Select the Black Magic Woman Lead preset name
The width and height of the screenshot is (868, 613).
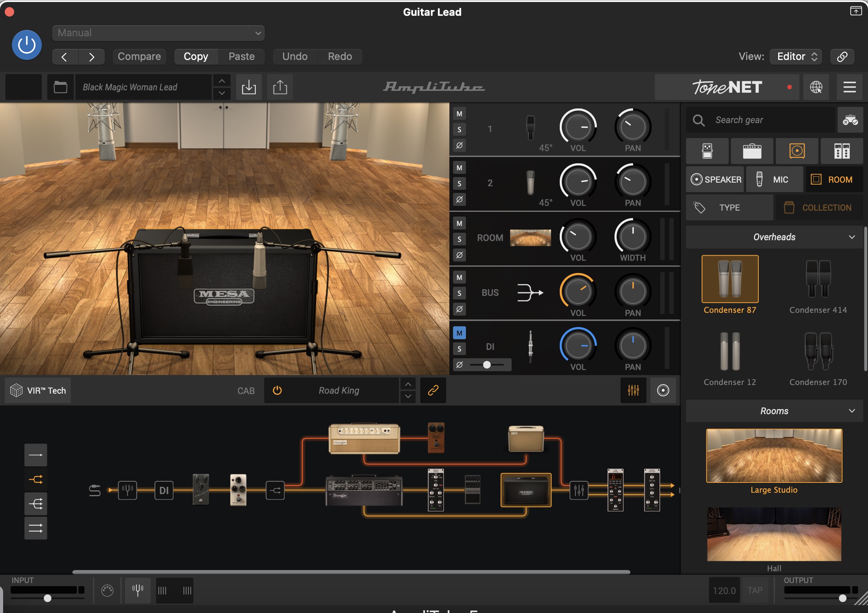point(143,87)
